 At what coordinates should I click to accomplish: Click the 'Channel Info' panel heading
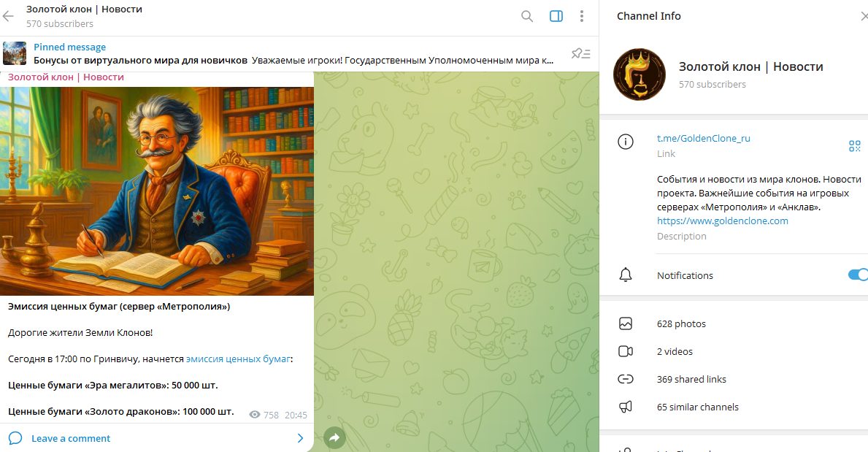649,16
